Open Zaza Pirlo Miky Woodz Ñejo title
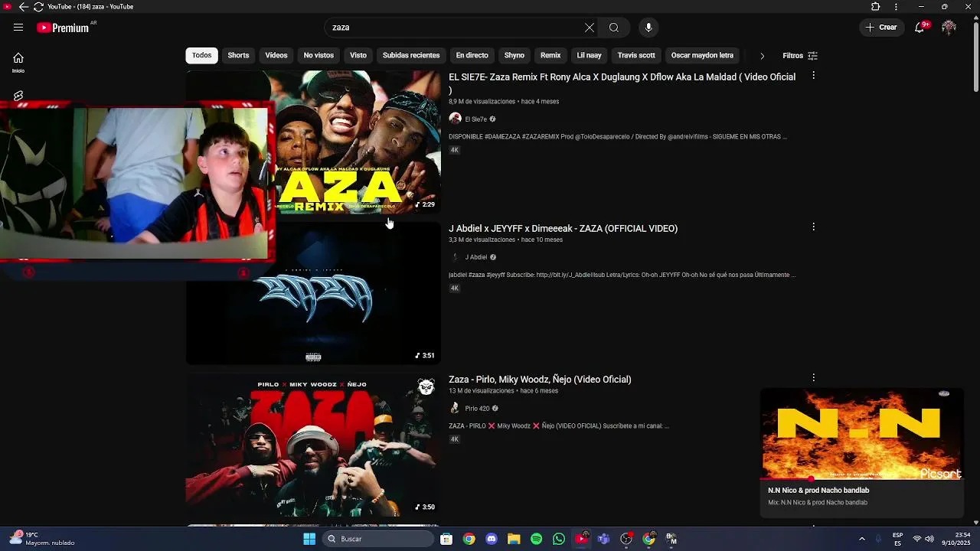Image resolution: width=980 pixels, height=551 pixels. pyautogui.click(x=540, y=379)
